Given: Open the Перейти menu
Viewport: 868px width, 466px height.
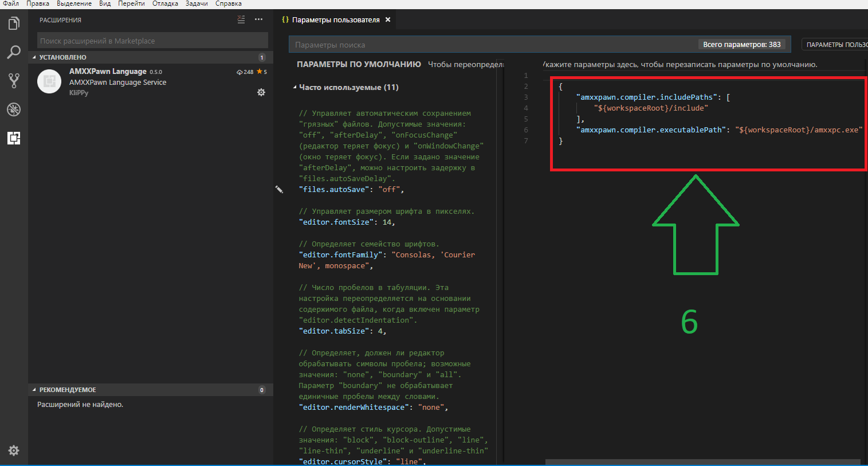Looking at the screenshot, I should coord(131,3).
